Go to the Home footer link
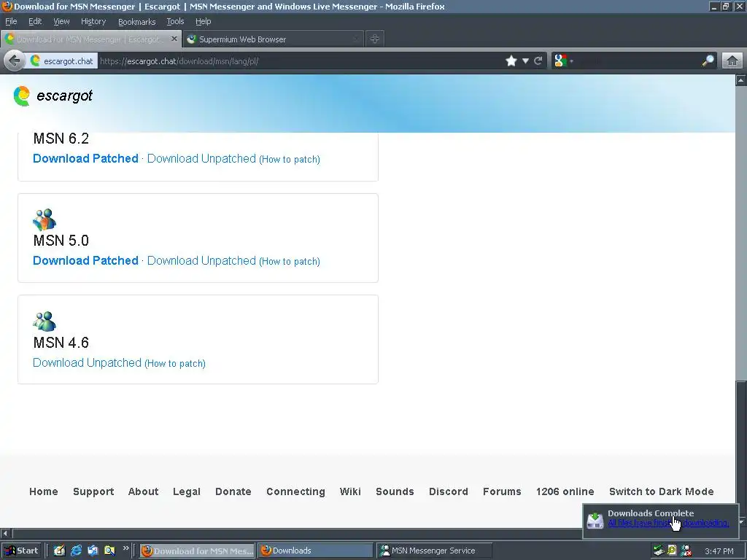 43,491
